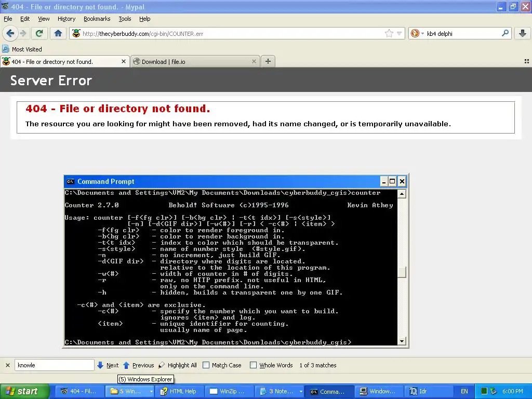Bookmark this page with the star
Image resolution: width=532 pixels, height=399 pixels.
point(389,33)
